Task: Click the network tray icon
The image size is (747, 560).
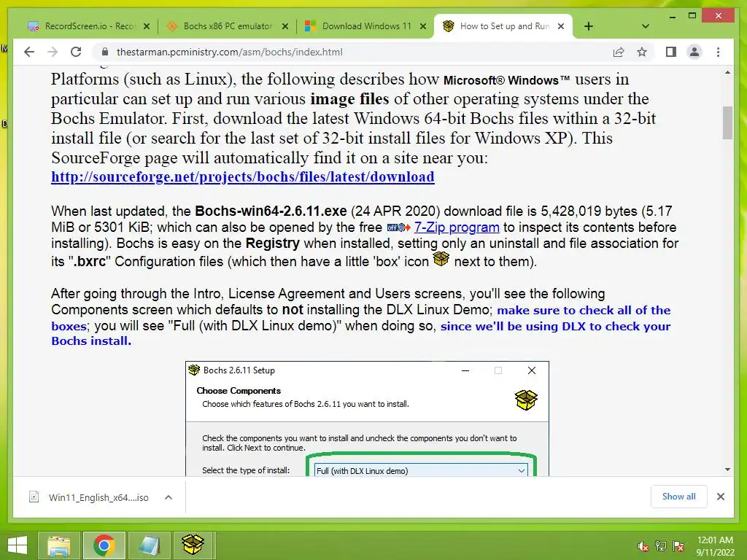Action: [x=661, y=546]
